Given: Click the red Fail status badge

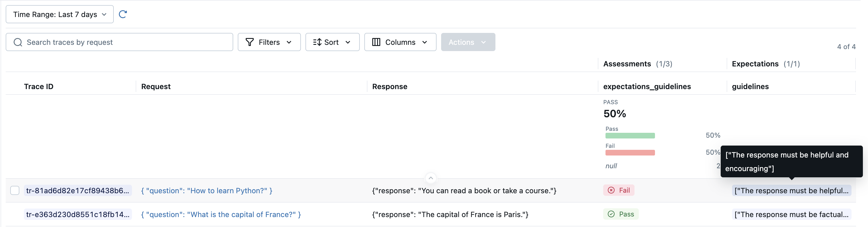Looking at the screenshot, I should (618, 190).
